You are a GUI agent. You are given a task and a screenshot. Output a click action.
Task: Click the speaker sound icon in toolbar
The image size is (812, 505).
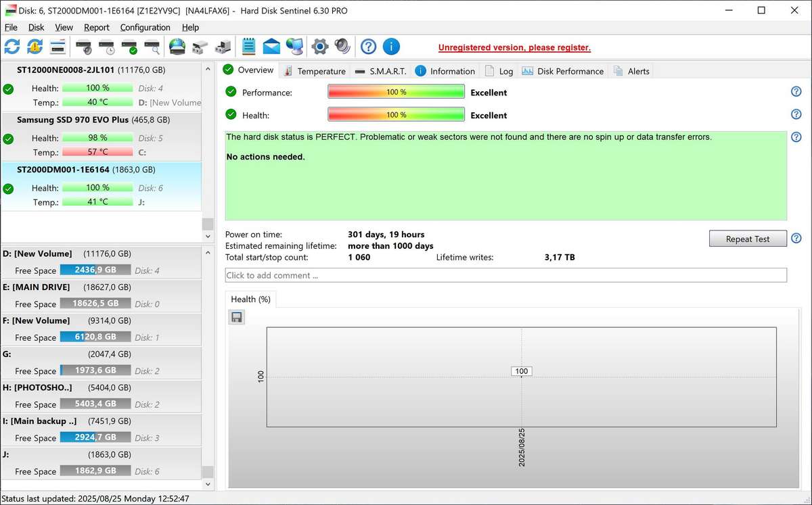point(342,47)
